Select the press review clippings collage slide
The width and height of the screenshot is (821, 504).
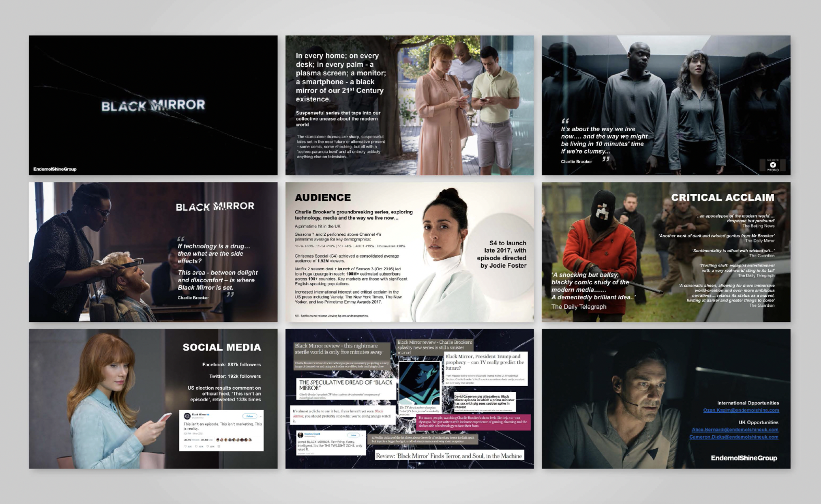point(410,399)
